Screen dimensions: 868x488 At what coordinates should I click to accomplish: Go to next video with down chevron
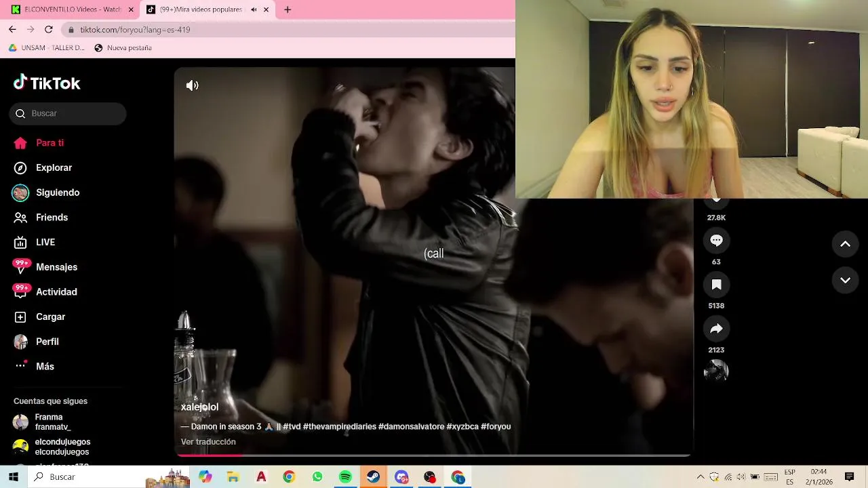(x=845, y=280)
